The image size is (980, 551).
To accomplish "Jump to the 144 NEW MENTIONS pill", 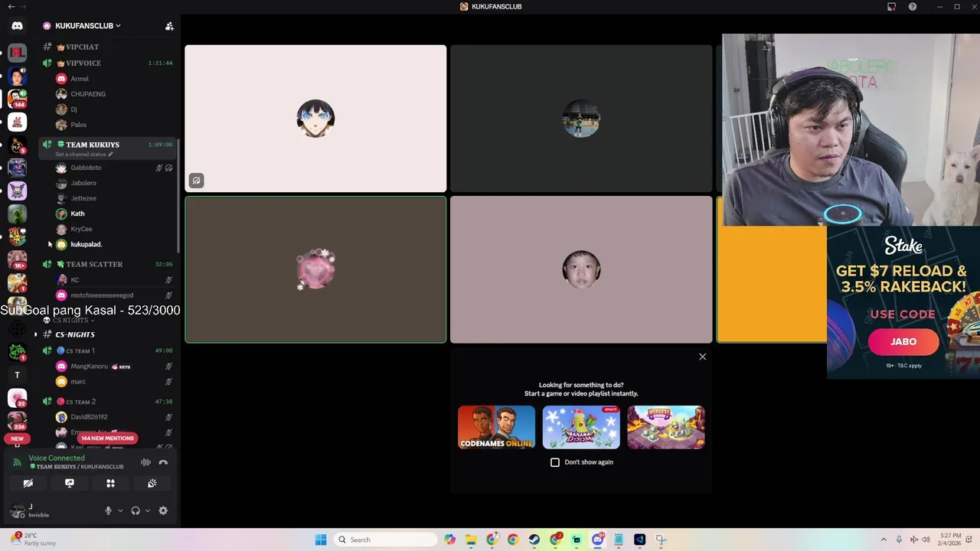I will click(x=107, y=439).
